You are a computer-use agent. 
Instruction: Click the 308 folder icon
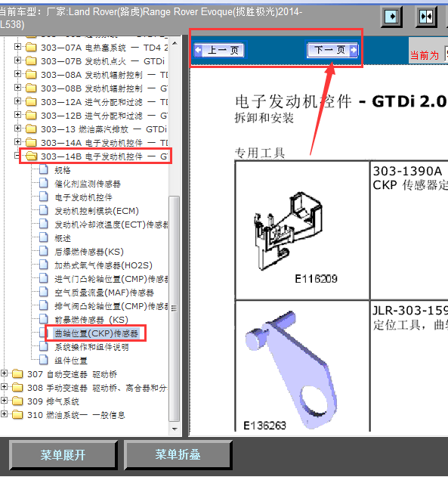tap(17, 388)
